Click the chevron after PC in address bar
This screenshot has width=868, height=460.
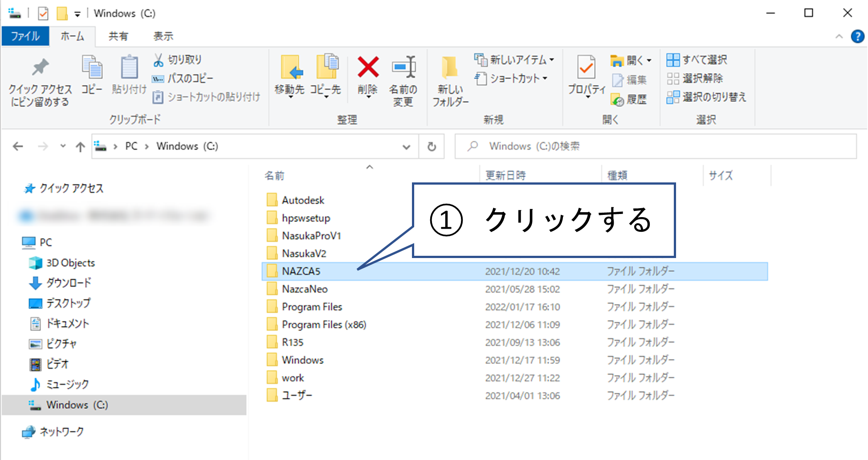147,146
